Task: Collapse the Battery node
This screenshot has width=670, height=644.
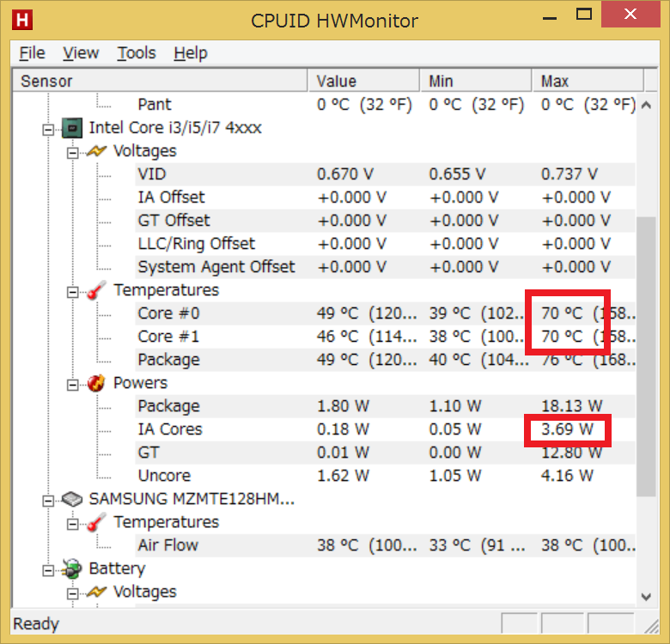Action: (48, 570)
